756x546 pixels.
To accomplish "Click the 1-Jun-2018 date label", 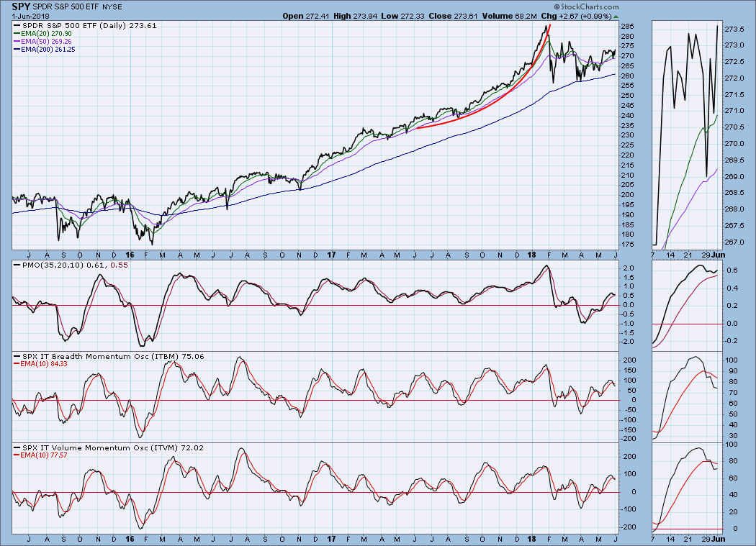I will pos(30,17).
